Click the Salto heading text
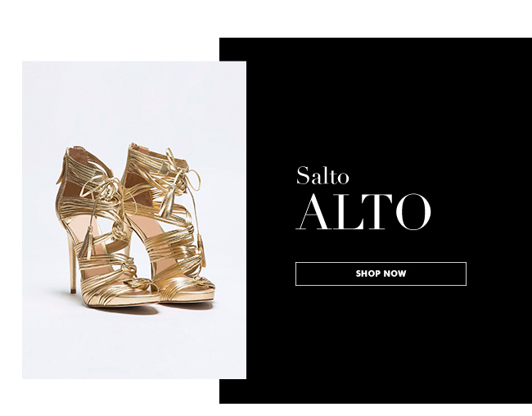Image resolution: width=532 pixels, height=416 pixels. 322,175
